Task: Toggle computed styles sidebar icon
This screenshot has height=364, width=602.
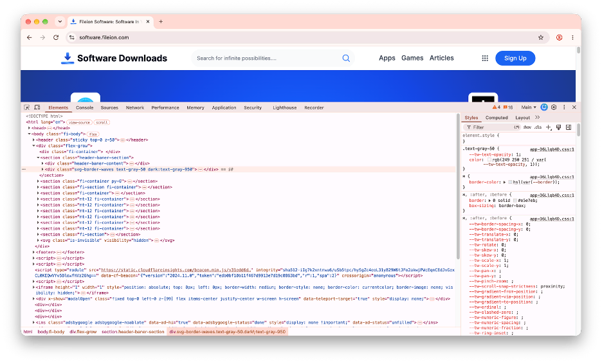Action: click(569, 127)
